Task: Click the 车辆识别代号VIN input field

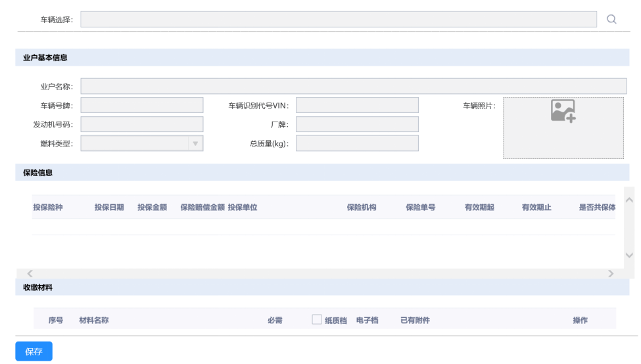Action: pyautogui.click(x=357, y=105)
